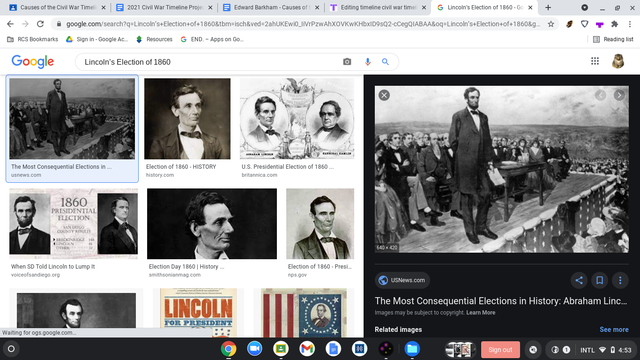The width and height of the screenshot is (640, 360).
Task: Open a new browser tab
Action: point(548,7)
